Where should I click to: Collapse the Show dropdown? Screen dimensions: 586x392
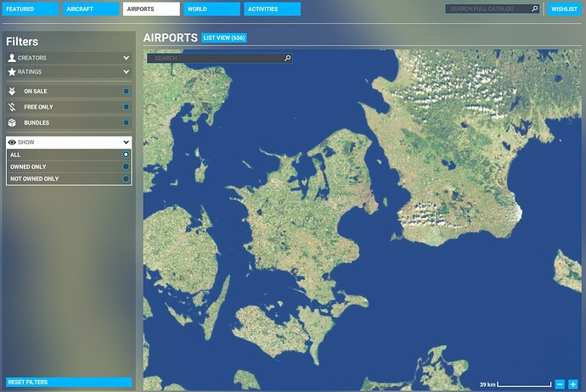click(126, 143)
